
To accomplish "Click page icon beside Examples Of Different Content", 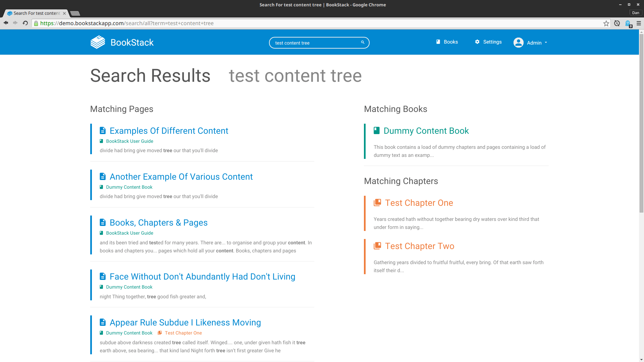I will 103,131.
